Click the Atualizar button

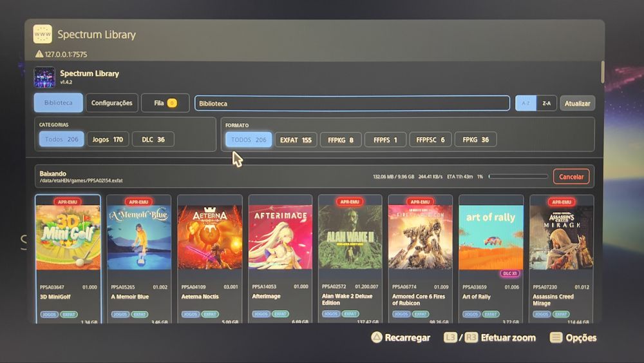tap(577, 103)
